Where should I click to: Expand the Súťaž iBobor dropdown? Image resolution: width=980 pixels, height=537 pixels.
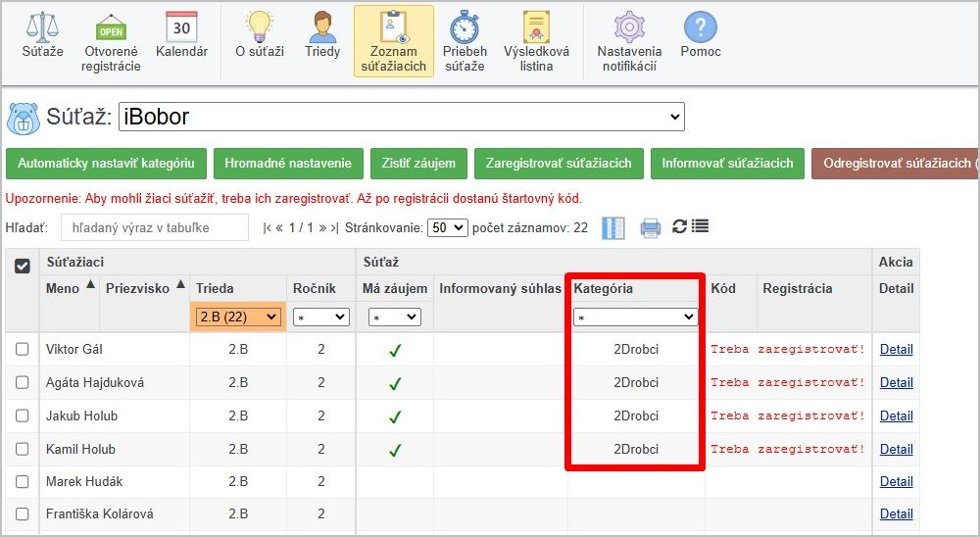[x=401, y=117]
